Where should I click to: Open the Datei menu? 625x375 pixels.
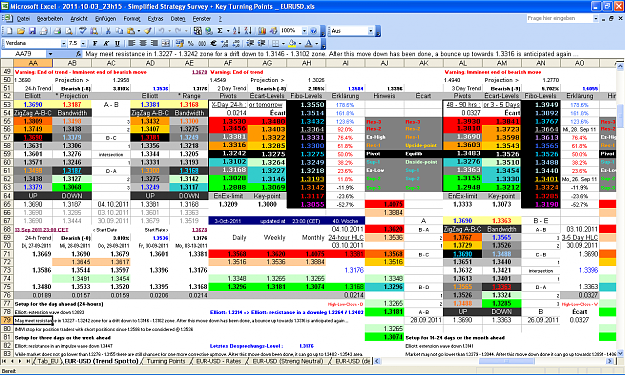click(x=23, y=19)
